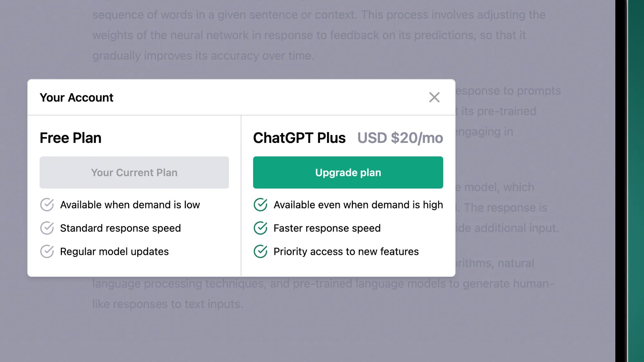Click text Available even when demand is high
Image resolution: width=644 pixels, height=362 pixels.
coord(358,205)
